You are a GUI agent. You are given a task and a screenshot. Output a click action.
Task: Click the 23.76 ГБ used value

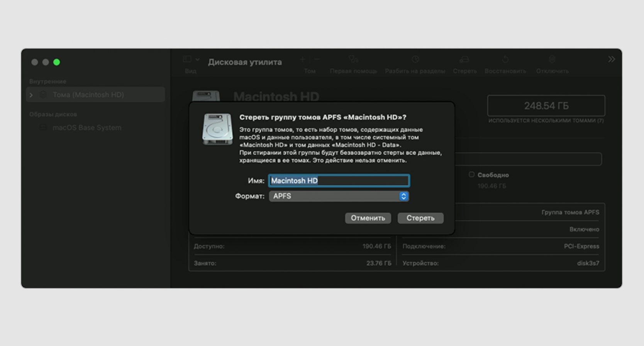coord(378,263)
